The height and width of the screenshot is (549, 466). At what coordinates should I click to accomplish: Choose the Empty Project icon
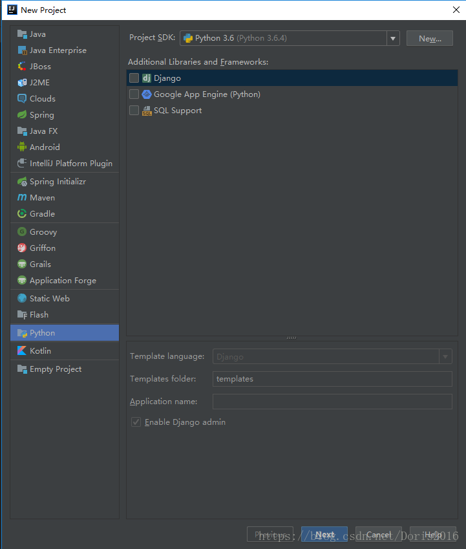click(x=22, y=369)
